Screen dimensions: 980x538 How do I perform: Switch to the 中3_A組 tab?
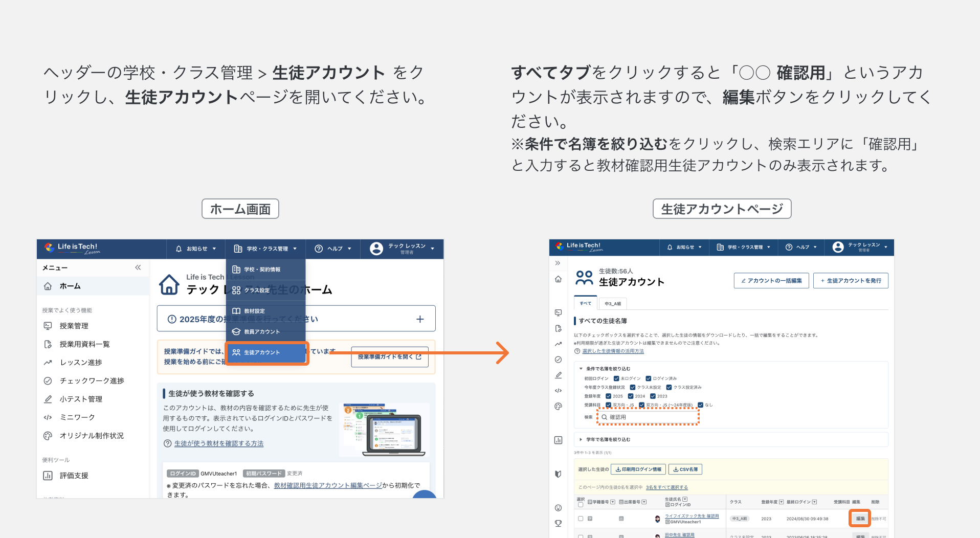click(x=613, y=303)
